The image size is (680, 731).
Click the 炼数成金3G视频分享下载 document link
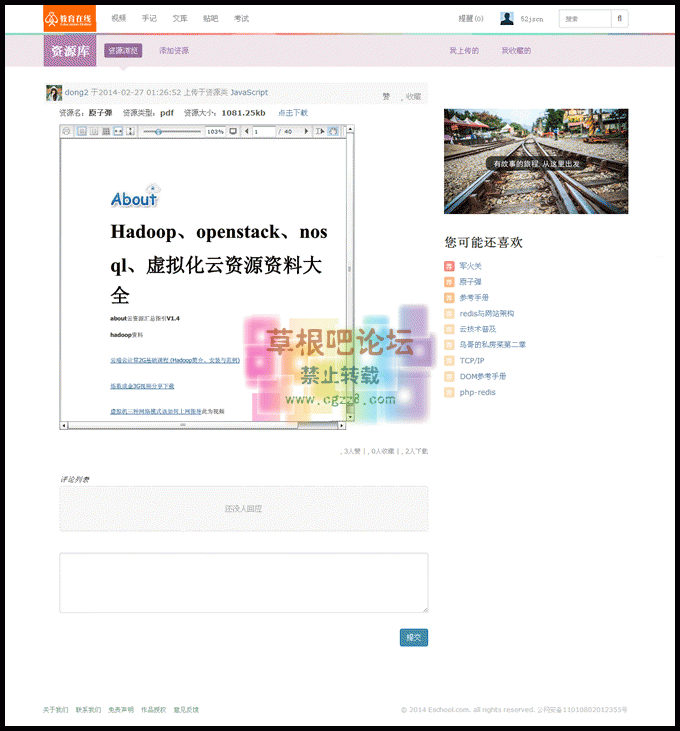click(x=142, y=386)
